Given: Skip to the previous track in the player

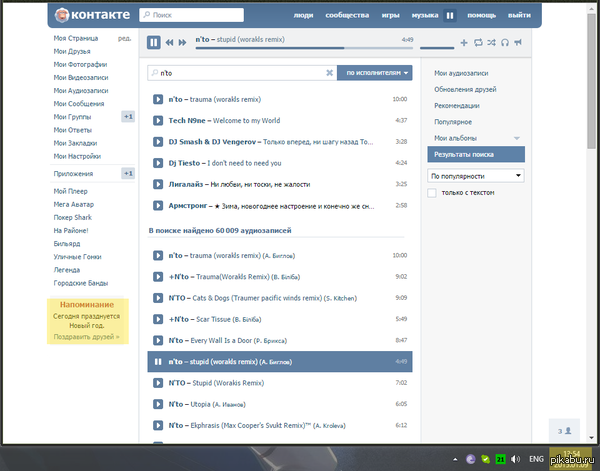Looking at the screenshot, I should point(170,42).
